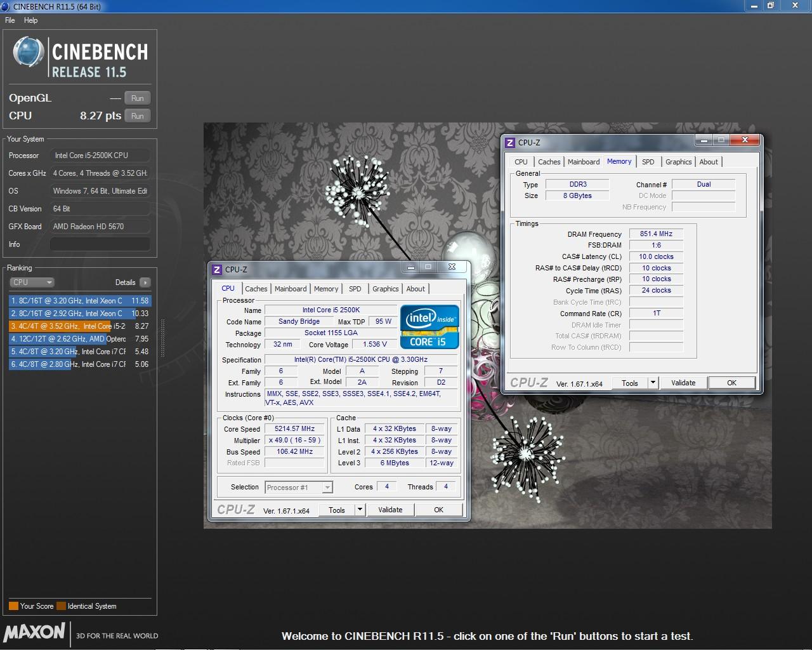Open Tools dropdown arrow in Memory CPU-Z window
The height and width of the screenshot is (650, 812).
click(653, 383)
